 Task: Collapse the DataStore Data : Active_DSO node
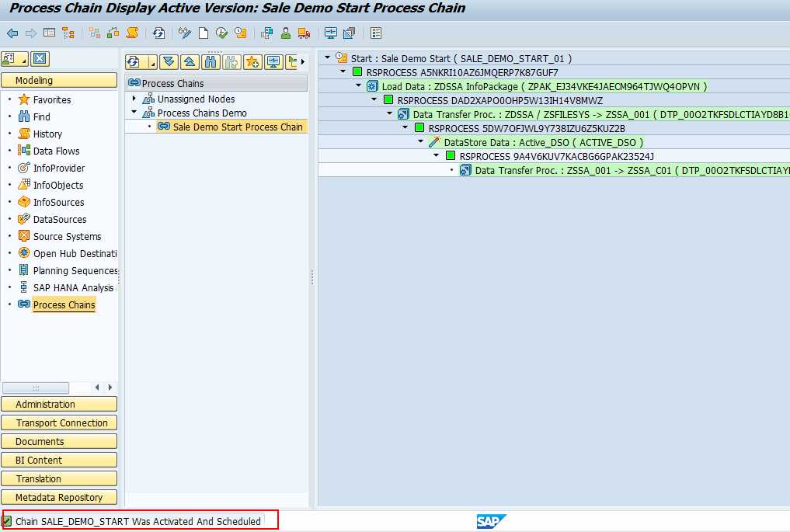(x=421, y=141)
